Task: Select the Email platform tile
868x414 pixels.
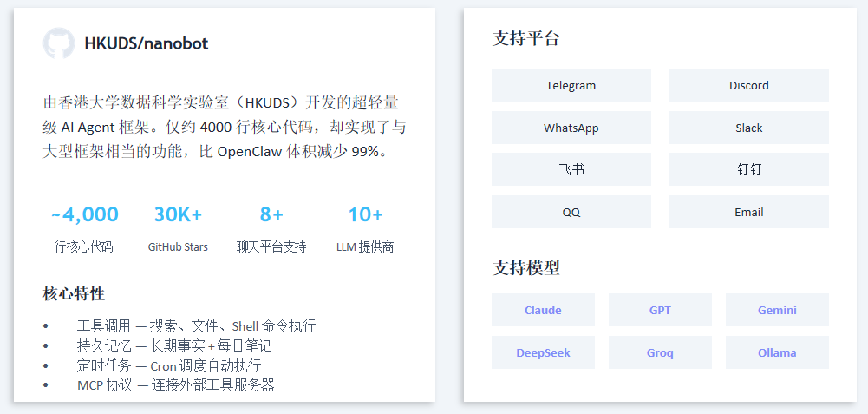Action: [749, 212]
